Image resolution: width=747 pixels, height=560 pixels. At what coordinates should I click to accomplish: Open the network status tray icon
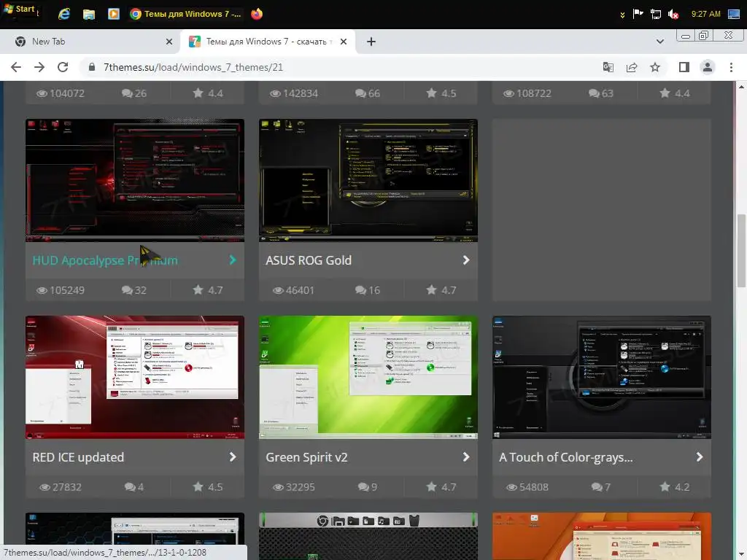[x=656, y=14]
